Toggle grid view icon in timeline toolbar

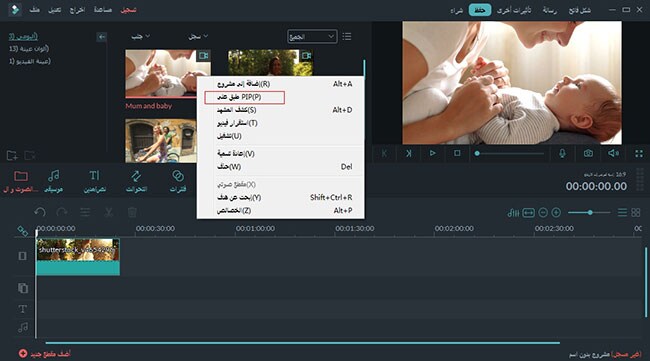[x=636, y=213]
